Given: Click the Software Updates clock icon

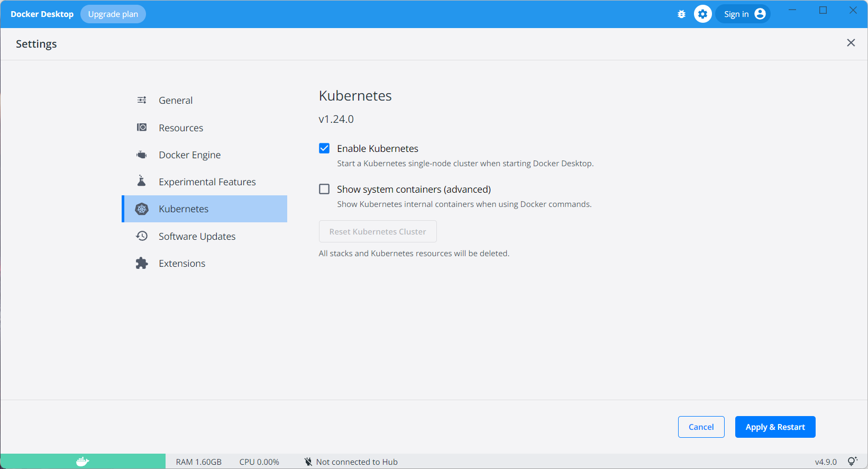Looking at the screenshot, I should (142, 236).
